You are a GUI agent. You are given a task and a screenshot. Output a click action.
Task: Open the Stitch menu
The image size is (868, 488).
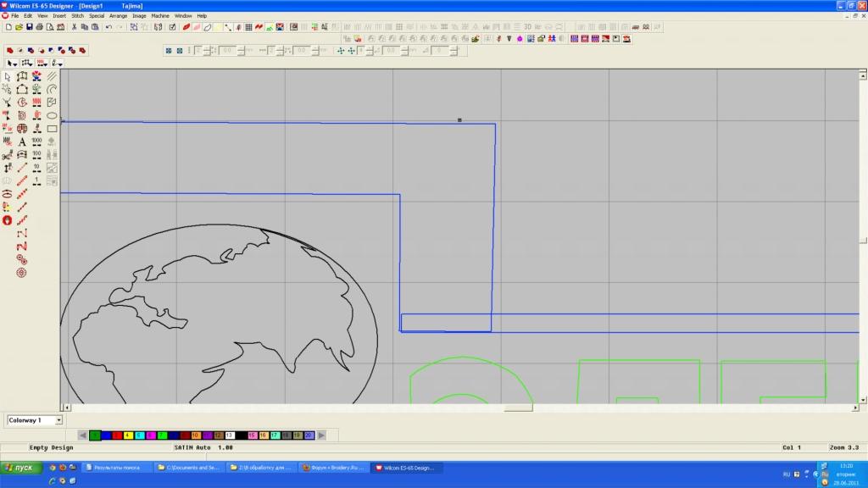coord(77,15)
